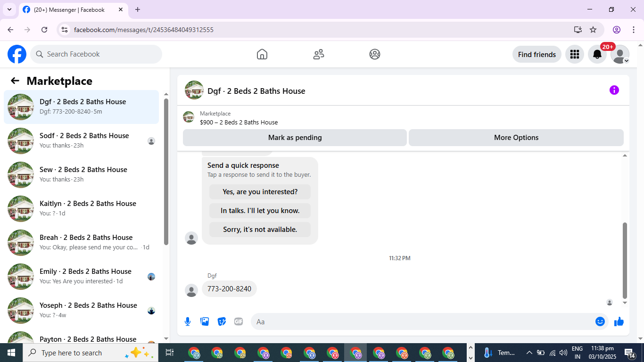
Task: Open the Breah conversation
Action: click(x=81, y=243)
